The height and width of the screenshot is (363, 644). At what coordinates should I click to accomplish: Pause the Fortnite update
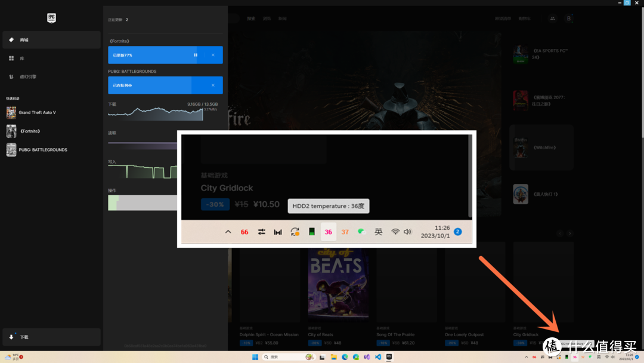click(196, 55)
